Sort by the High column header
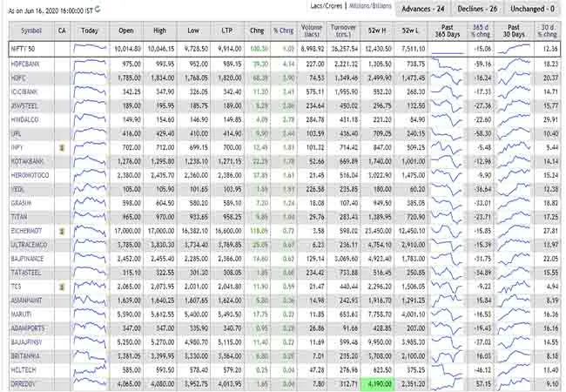Image resolution: width=566 pixels, height=392 pixels. (x=159, y=30)
